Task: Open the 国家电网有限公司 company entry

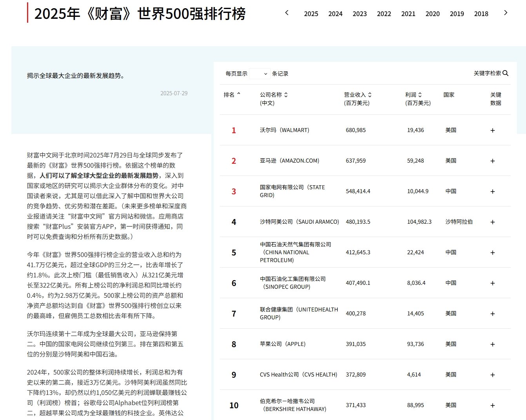Action: (x=292, y=191)
